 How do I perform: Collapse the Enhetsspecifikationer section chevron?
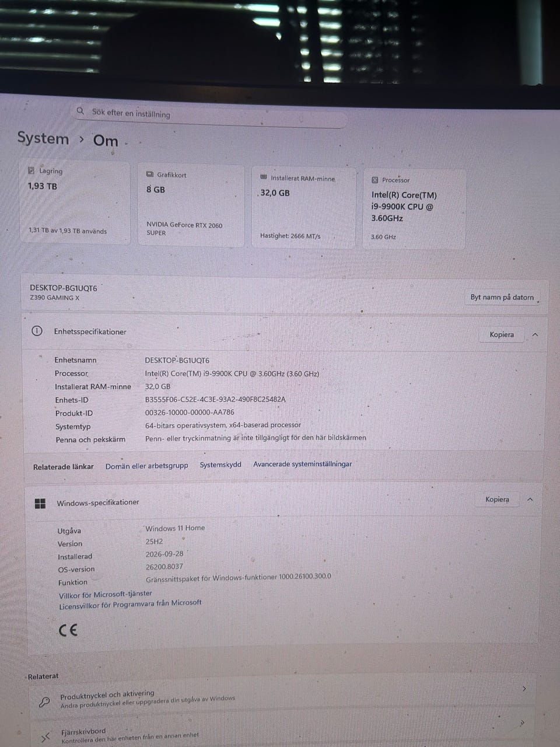click(535, 334)
